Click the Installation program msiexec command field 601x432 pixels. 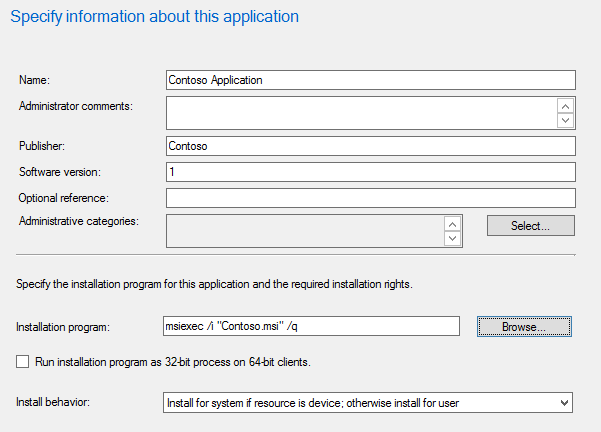pyautogui.click(x=310, y=326)
